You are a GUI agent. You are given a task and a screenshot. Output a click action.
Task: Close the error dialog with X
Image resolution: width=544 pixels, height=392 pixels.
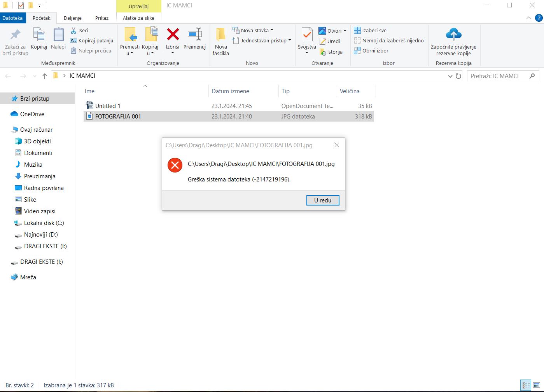pos(337,145)
